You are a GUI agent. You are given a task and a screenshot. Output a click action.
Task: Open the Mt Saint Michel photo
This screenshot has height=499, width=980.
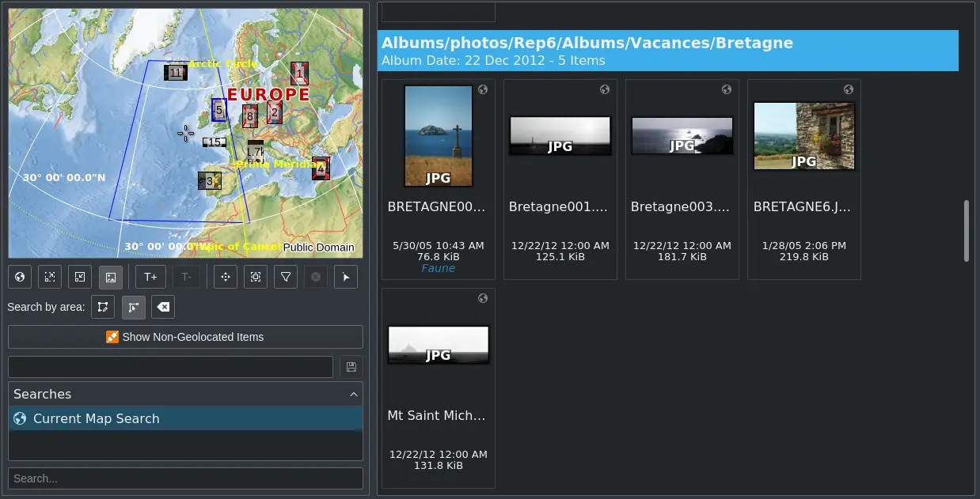[x=438, y=345]
